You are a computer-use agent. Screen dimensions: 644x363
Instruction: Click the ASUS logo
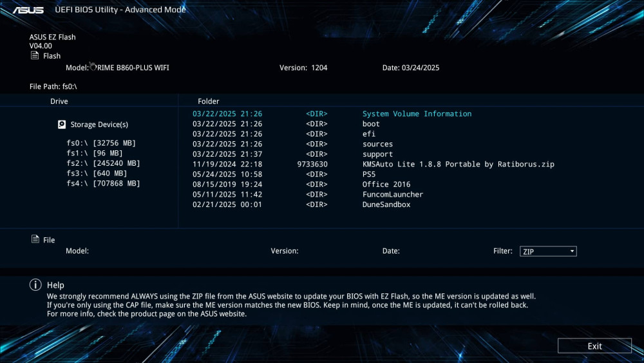(28, 10)
